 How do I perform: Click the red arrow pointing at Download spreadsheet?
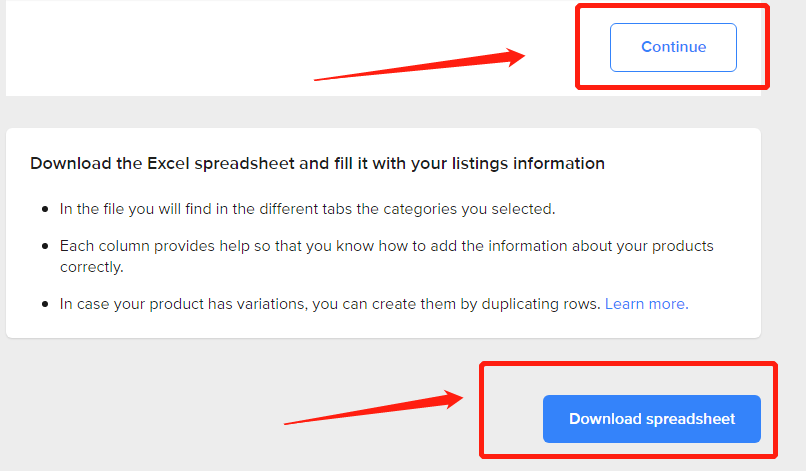click(374, 407)
